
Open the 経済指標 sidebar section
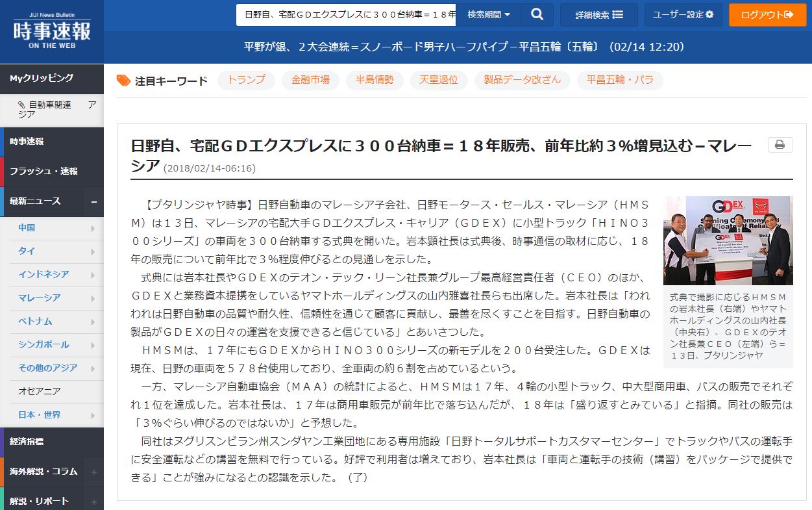(52, 442)
